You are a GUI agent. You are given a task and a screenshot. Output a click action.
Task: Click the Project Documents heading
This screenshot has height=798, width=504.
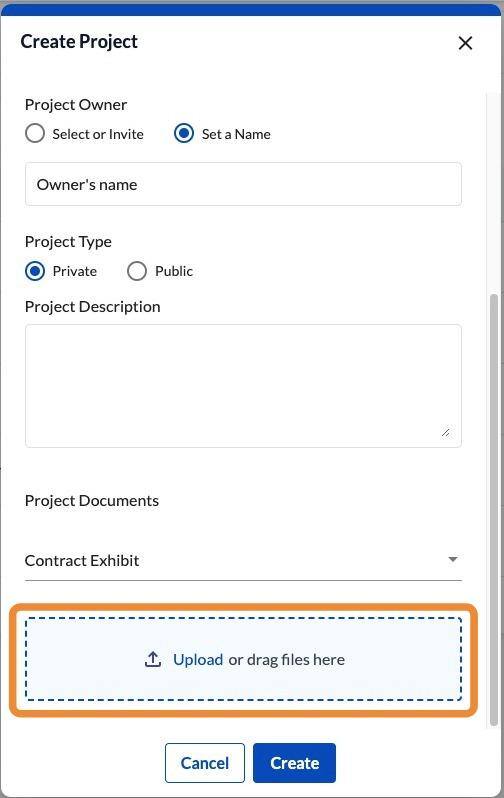[92, 501]
